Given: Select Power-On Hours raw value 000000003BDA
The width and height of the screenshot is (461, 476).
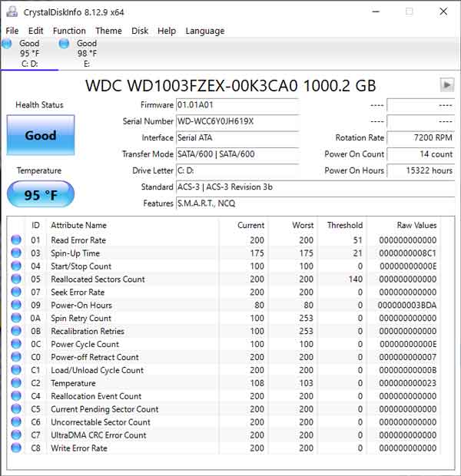Looking at the screenshot, I should [x=407, y=305].
